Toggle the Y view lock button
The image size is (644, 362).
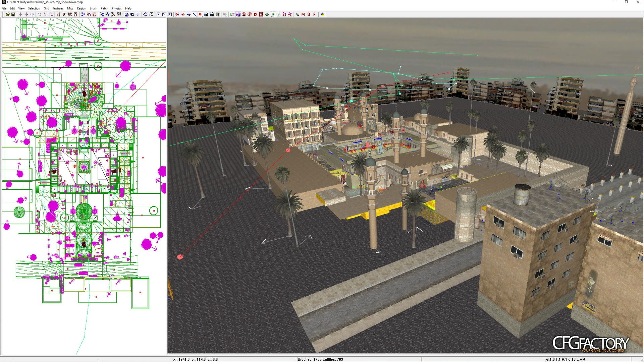[164, 14]
